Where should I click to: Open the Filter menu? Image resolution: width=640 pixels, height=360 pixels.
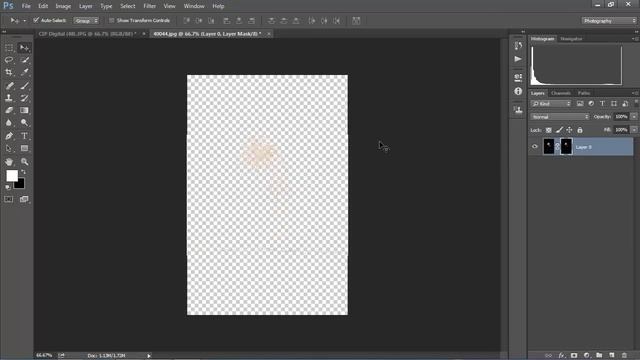(x=150, y=6)
